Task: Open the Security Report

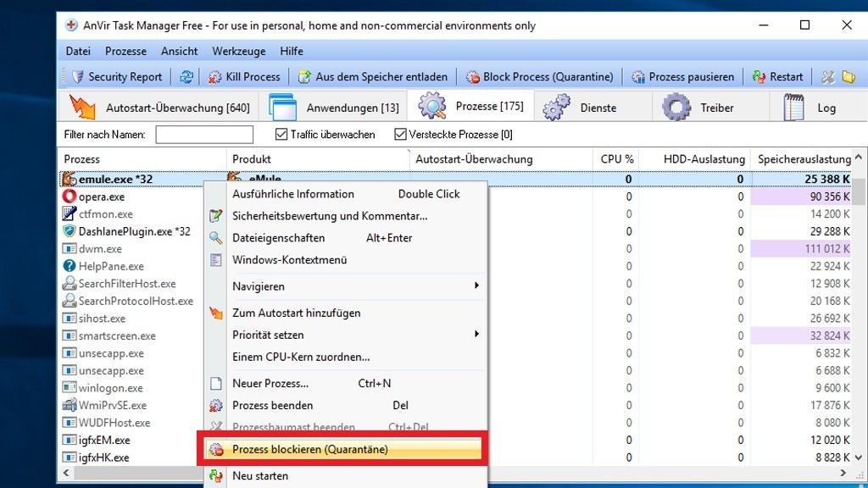Action: [x=117, y=77]
